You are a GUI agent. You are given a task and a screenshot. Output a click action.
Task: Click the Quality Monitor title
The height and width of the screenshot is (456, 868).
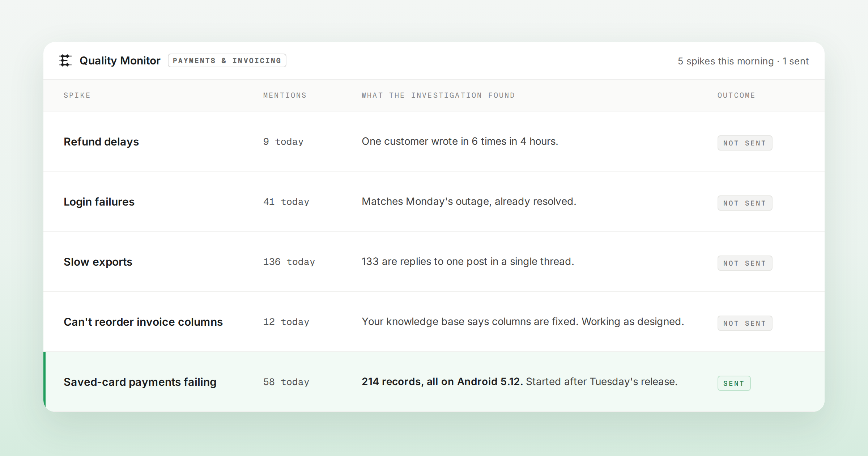[x=120, y=61]
